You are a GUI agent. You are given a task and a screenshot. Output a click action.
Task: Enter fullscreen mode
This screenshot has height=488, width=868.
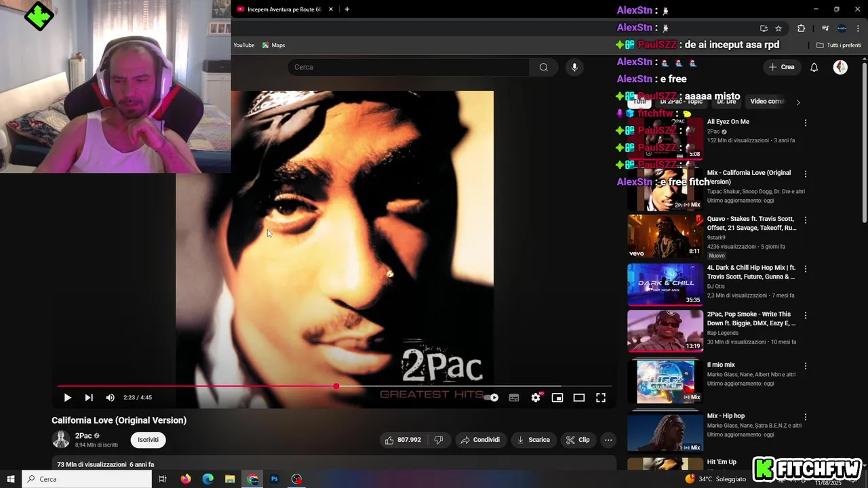point(601,398)
